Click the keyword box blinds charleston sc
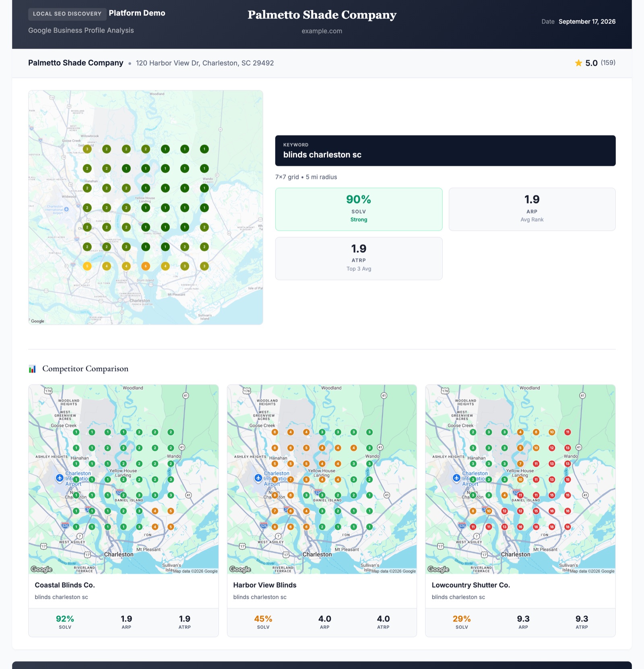The image size is (644, 669). click(x=445, y=151)
